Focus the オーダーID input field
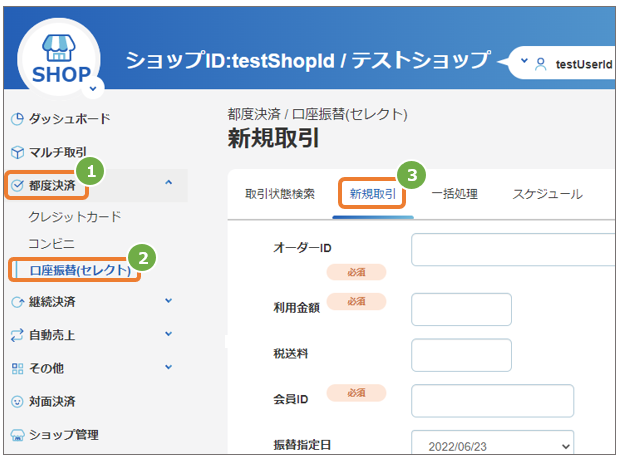 point(513,249)
